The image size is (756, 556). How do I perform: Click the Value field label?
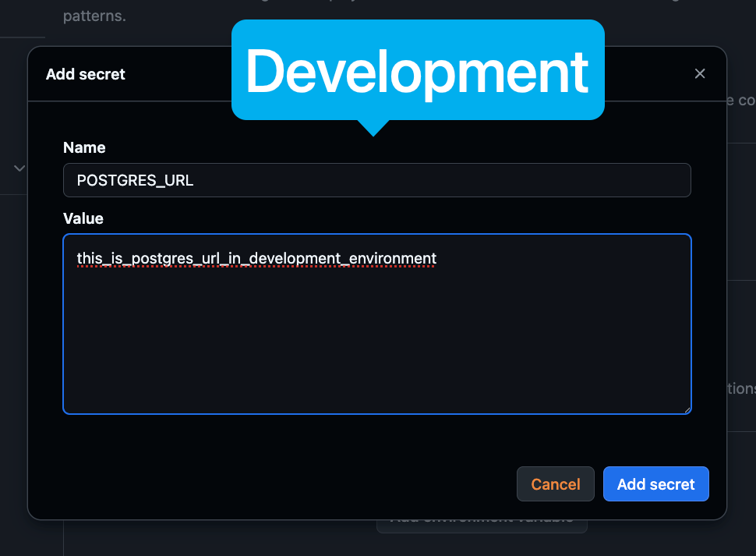(83, 218)
